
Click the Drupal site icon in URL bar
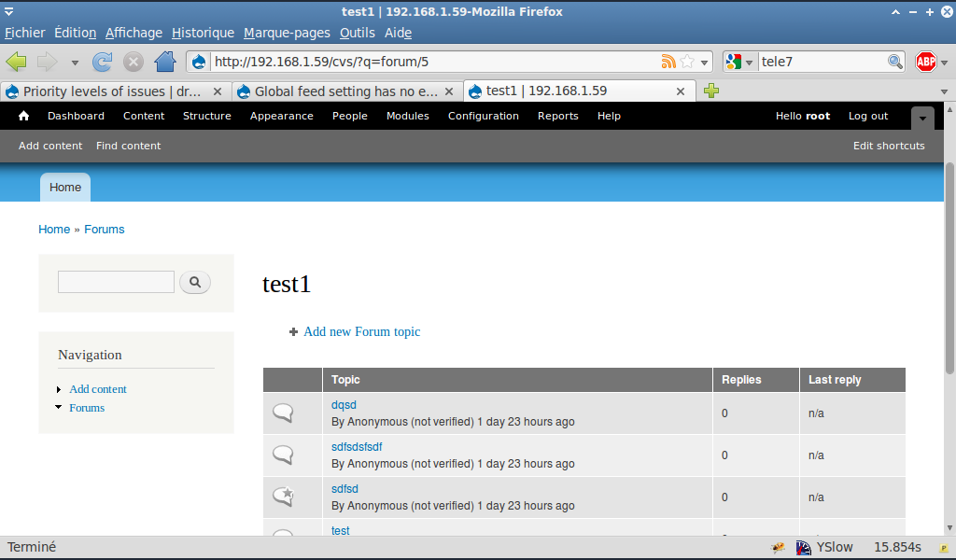point(199,62)
